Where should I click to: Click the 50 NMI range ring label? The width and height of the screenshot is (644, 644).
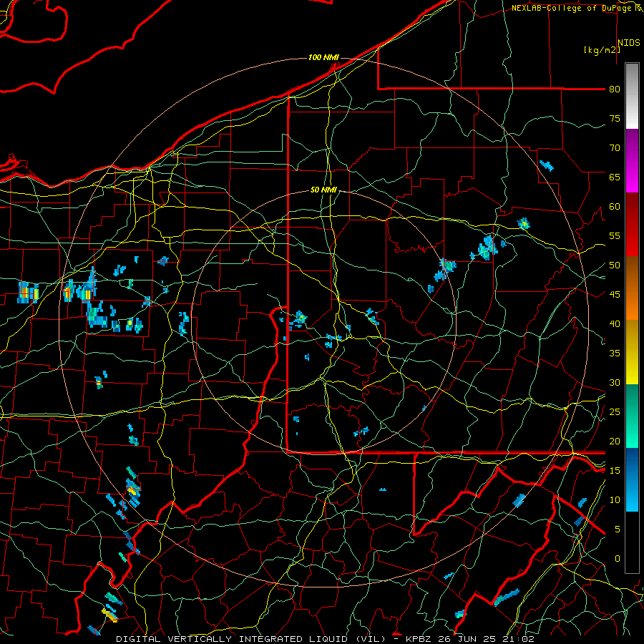[x=323, y=190]
